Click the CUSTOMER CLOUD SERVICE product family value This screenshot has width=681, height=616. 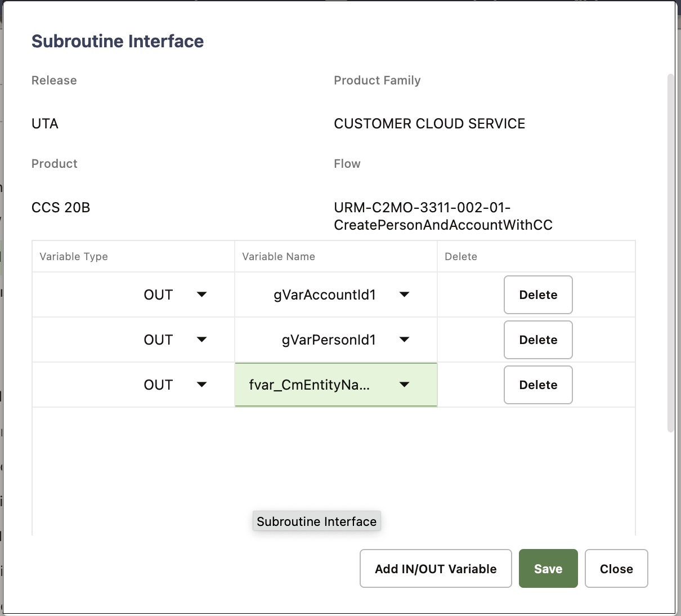pos(429,124)
